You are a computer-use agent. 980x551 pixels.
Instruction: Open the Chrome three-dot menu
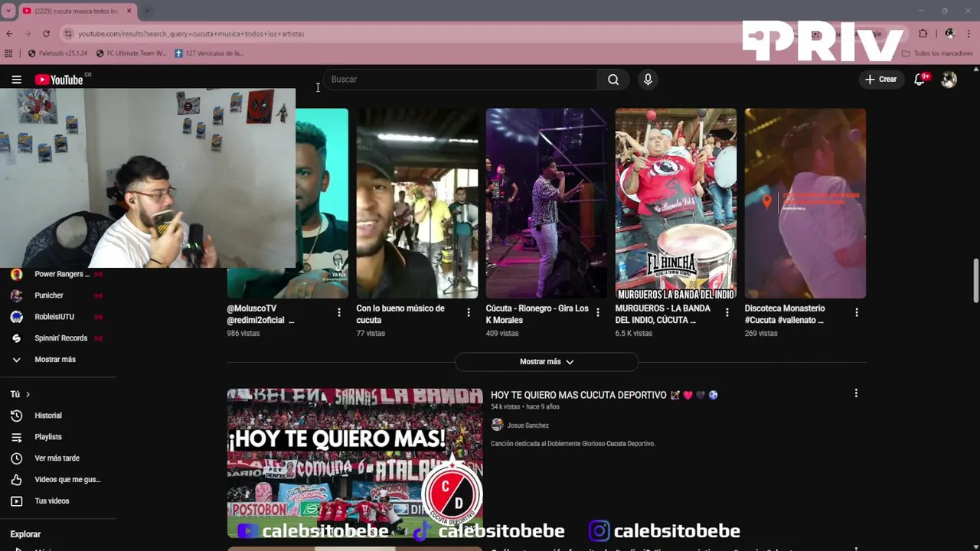969,34
